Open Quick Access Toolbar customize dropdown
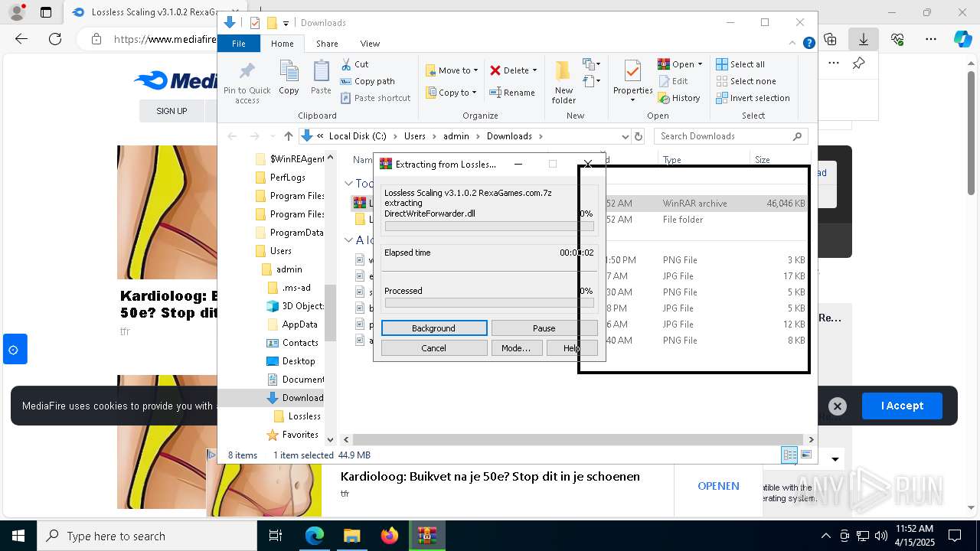The height and width of the screenshot is (551, 980). pyautogui.click(x=286, y=23)
